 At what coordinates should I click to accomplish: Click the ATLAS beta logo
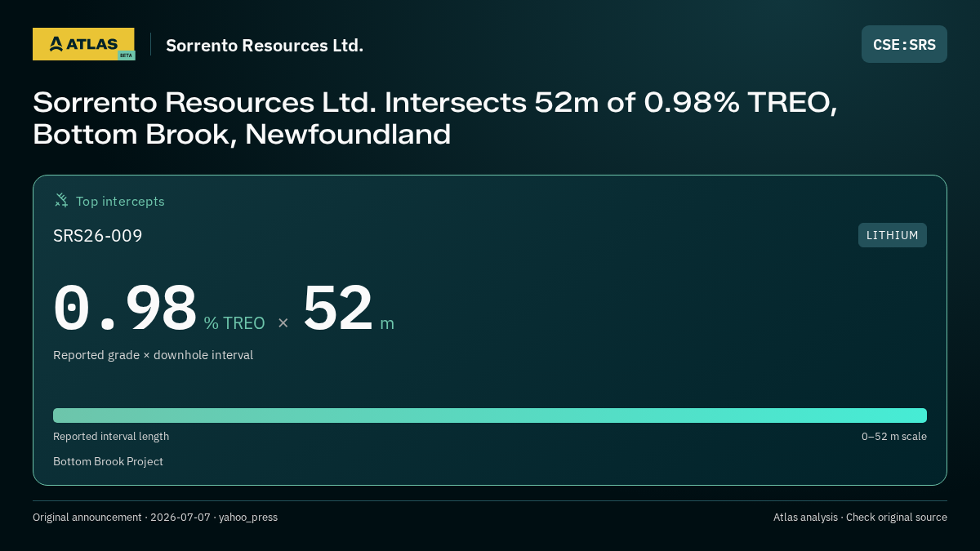click(83, 44)
